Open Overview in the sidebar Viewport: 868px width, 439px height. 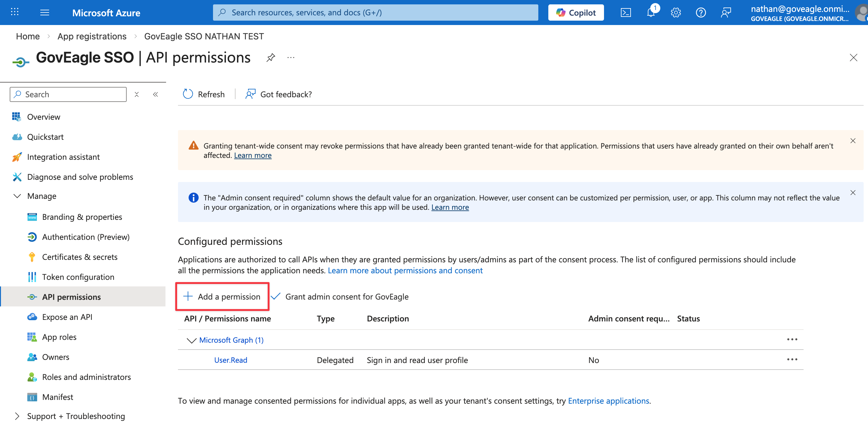point(43,117)
